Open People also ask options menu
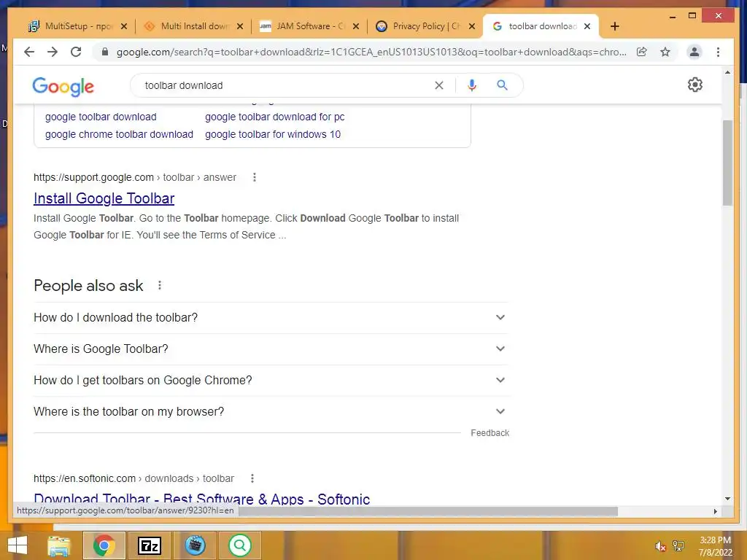Viewport: 747px width, 560px height. tap(160, 285)
